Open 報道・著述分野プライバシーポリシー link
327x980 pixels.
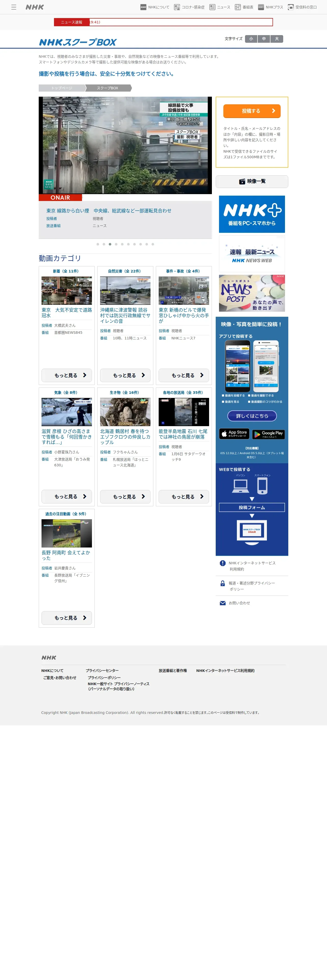coord(252,586)
